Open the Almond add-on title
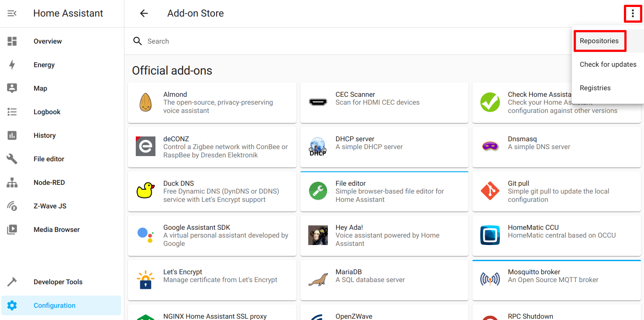The image size is (644, 320). [x=175, y=95]
